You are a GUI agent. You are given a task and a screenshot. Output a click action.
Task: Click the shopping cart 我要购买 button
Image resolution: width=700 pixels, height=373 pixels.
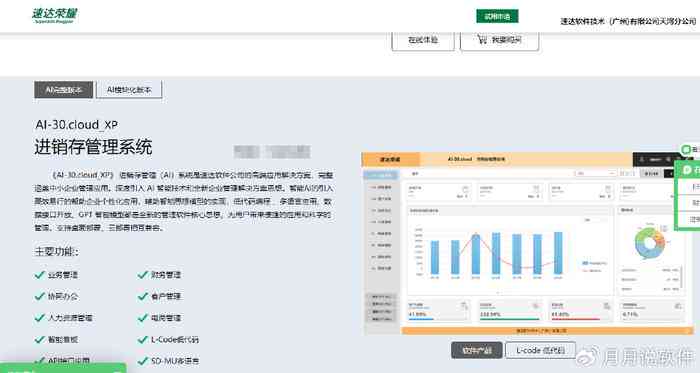tap(500, 40)
